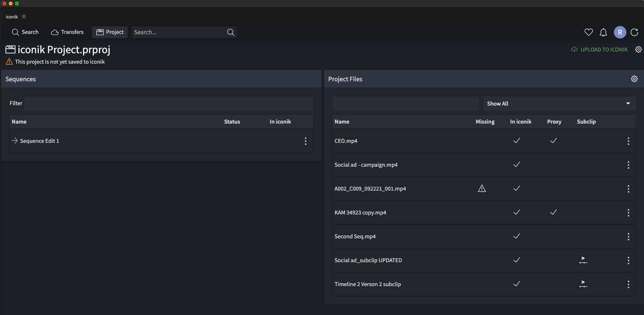
Task: Open the three-dot menu for CEO.mp4
Action: [x=629, y=141]
